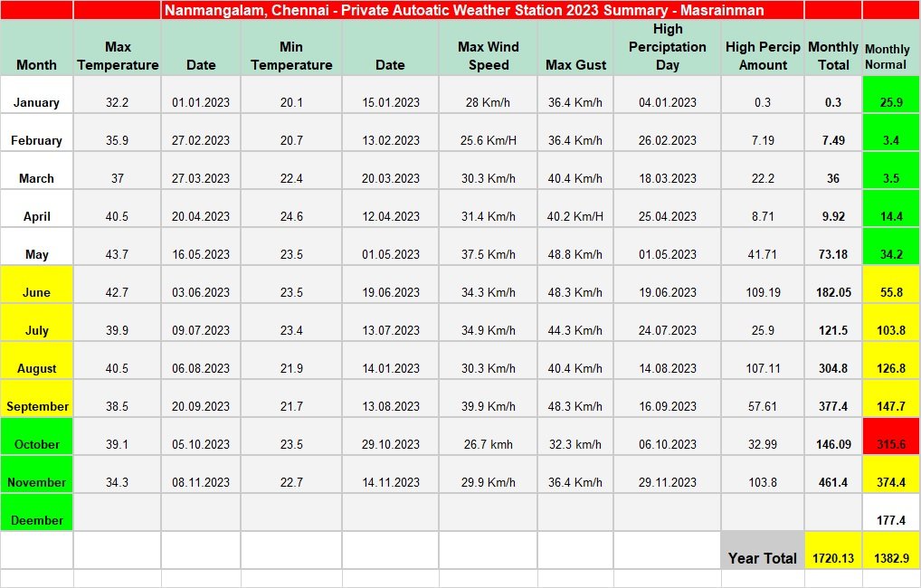Screen dimensions: 921x588
Task: Click October's wind speed cell '26.7 kmh'
Action: coord(489,436)
